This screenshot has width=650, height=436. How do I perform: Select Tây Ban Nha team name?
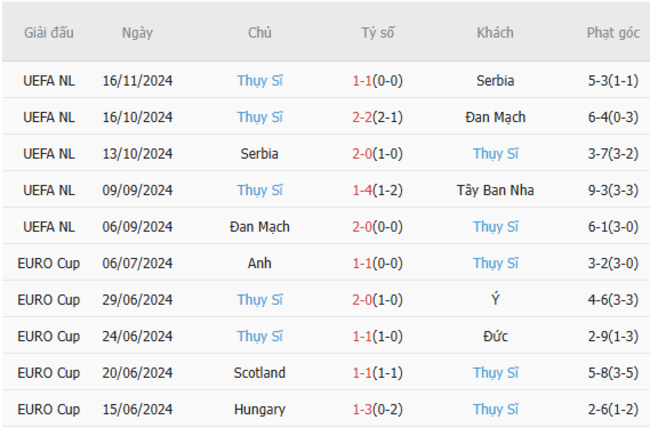(x=495, y=190)
